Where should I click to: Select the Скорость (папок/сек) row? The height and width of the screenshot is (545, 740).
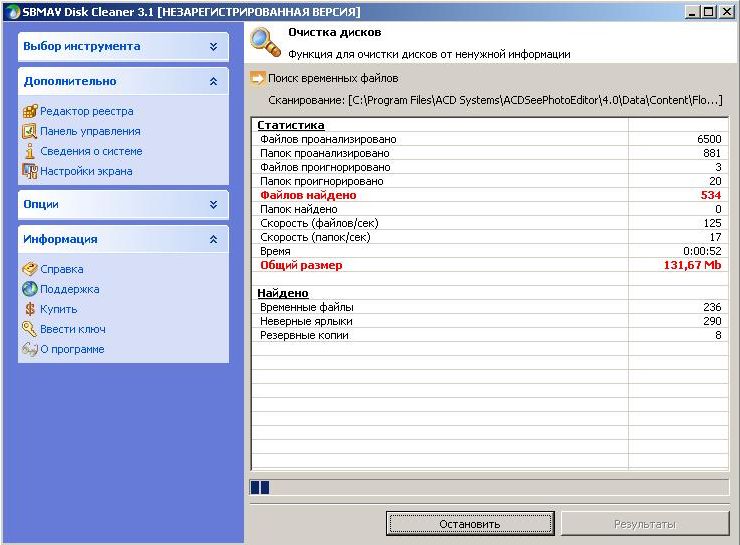tap(490, 237)
